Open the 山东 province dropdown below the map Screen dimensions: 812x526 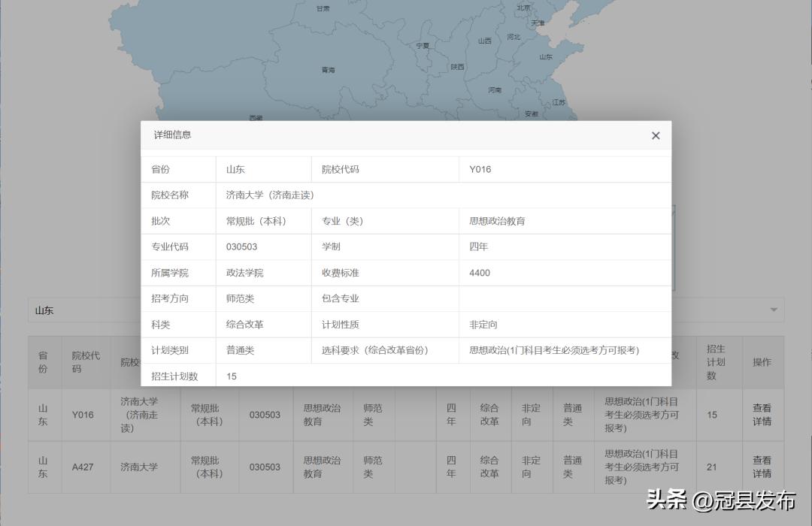406,310
